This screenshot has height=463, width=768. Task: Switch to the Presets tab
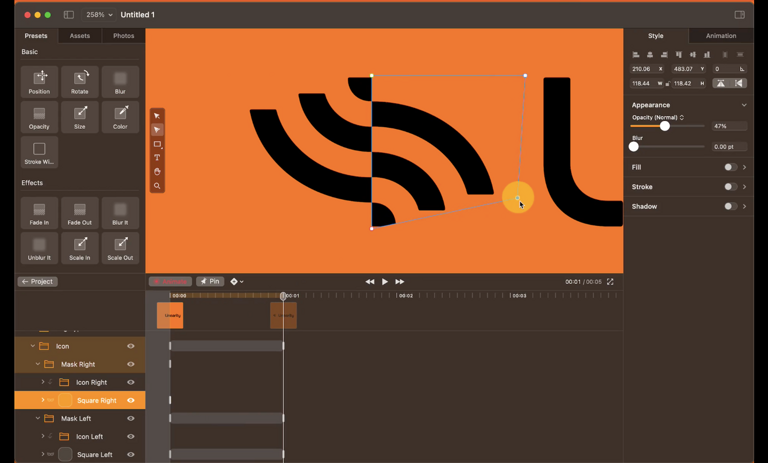tap(36, 36)
